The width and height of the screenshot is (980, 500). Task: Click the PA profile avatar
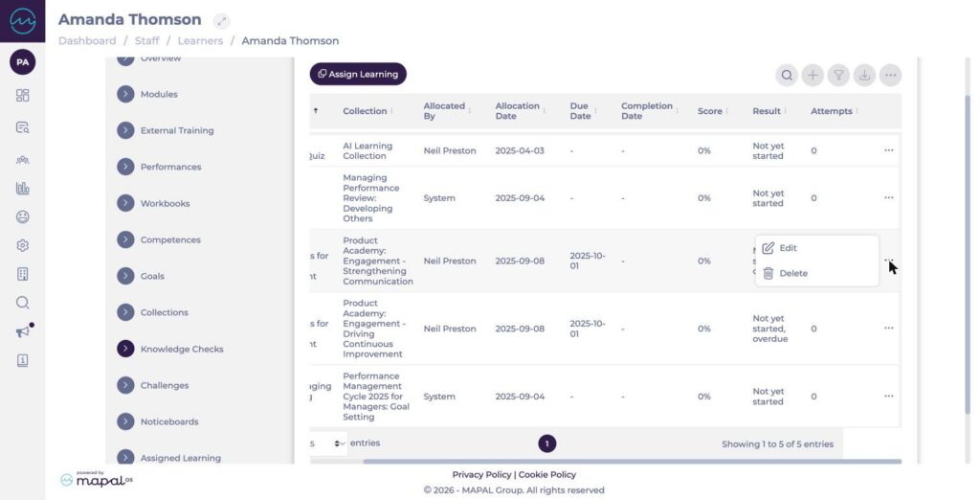click(x=23, y=62)
